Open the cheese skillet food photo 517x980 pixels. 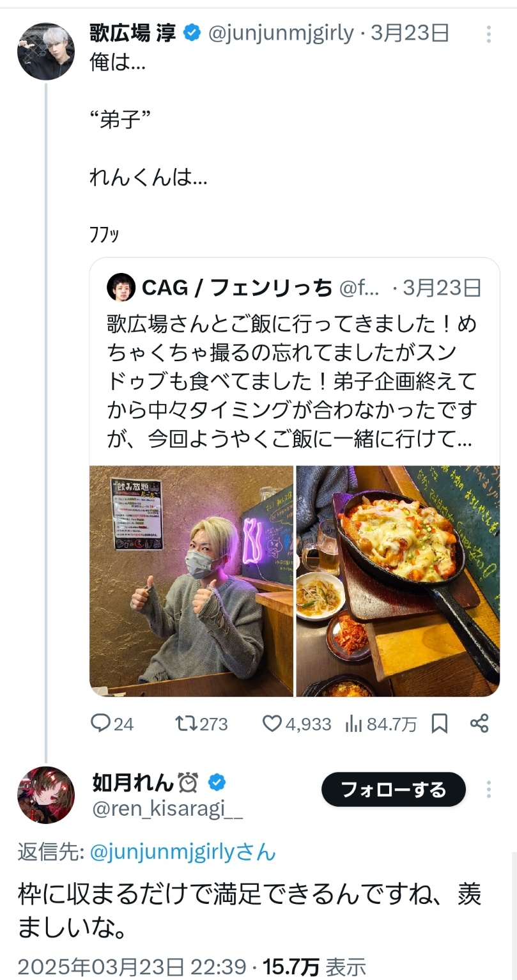(397, 580)
